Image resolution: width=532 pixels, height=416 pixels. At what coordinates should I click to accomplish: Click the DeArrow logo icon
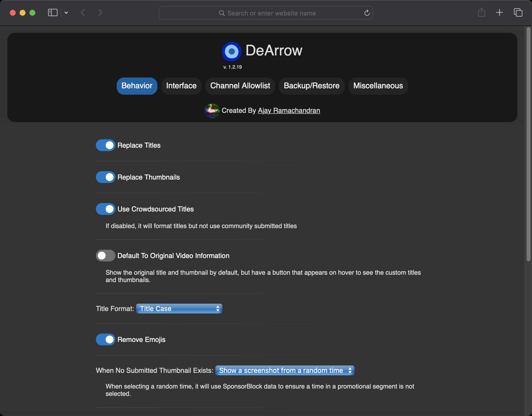point(231,51)
